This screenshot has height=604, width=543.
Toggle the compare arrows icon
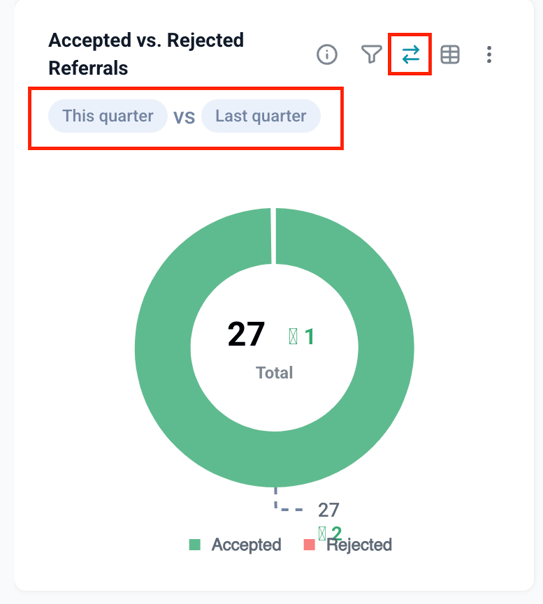411,54
